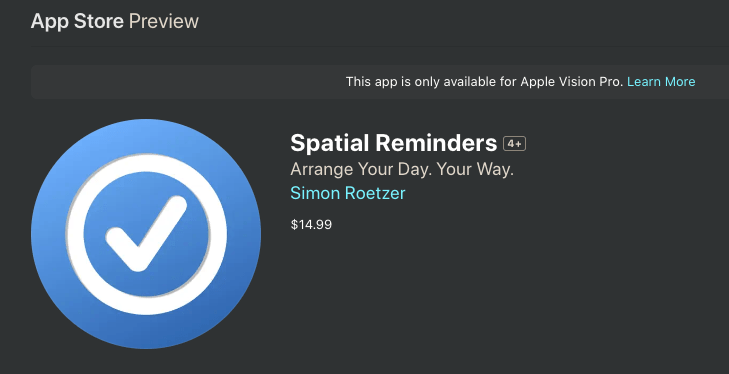729x374 pixels.
Task: Click the Arrange Your Day subtitle
Action: 402,169
